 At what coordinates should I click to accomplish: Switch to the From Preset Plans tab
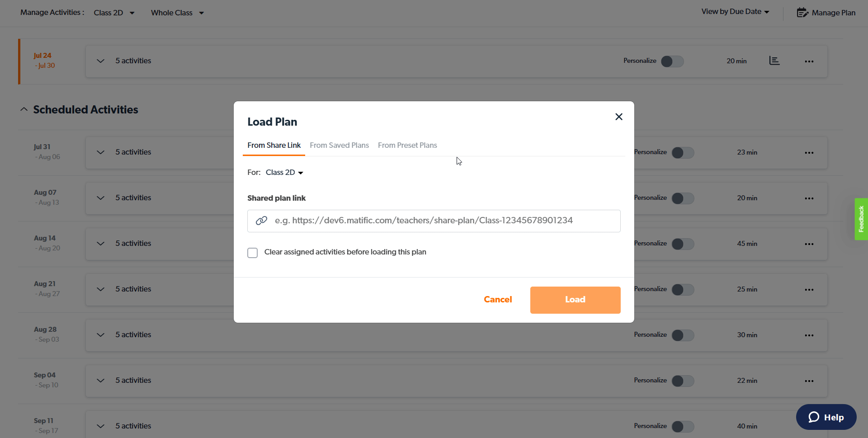tap(407, 145)
